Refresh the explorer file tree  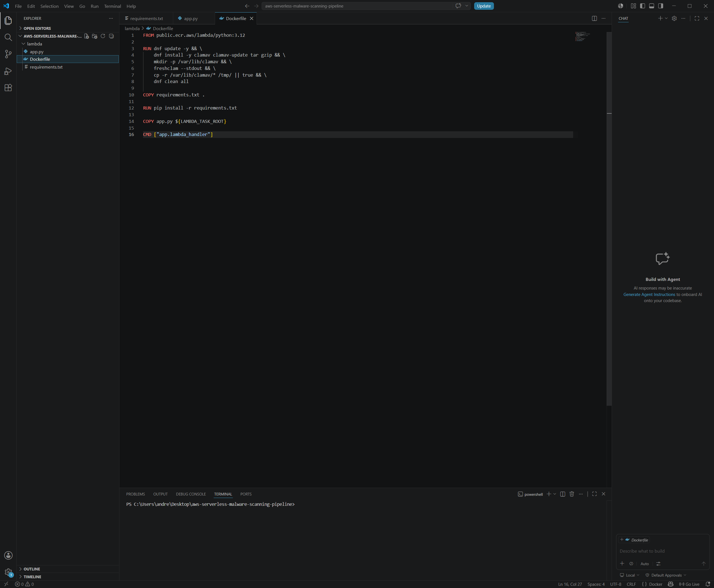(103, 36)
